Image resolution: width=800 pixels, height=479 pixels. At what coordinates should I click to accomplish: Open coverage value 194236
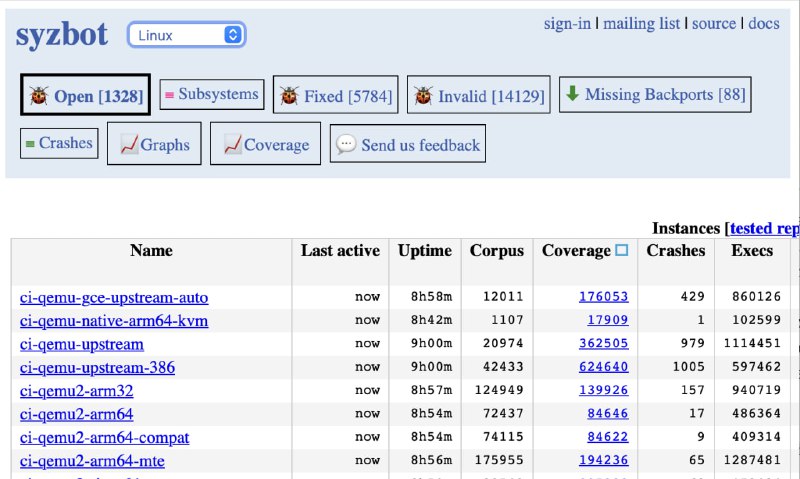(604, 460)
